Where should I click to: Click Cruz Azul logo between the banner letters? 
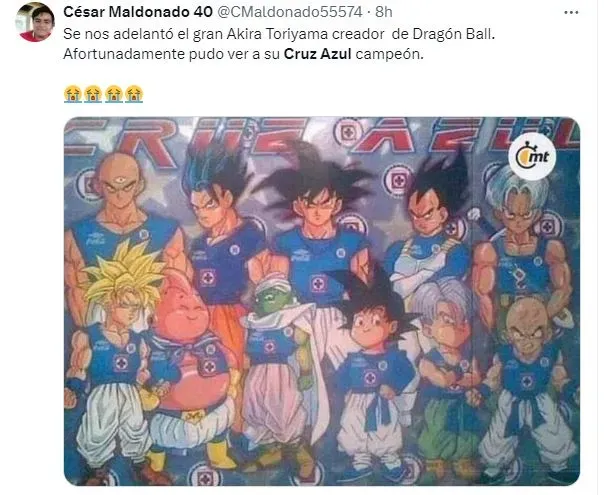346,133
